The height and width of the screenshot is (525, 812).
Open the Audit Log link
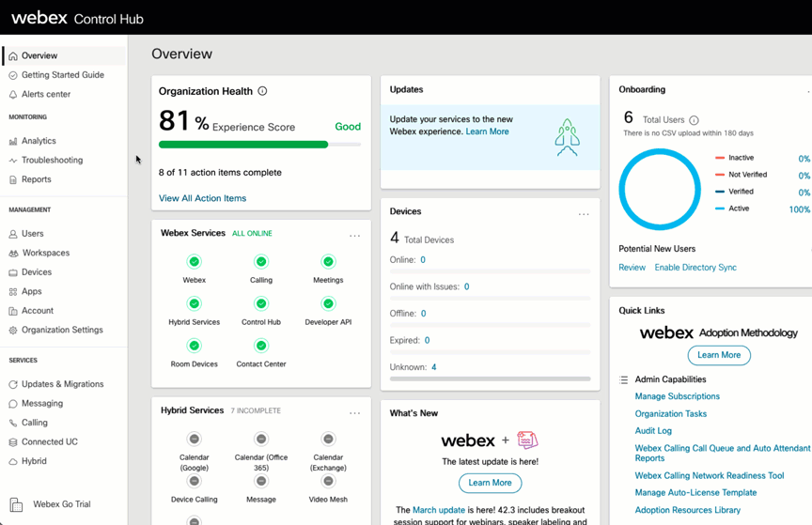[x=653, y=431]
